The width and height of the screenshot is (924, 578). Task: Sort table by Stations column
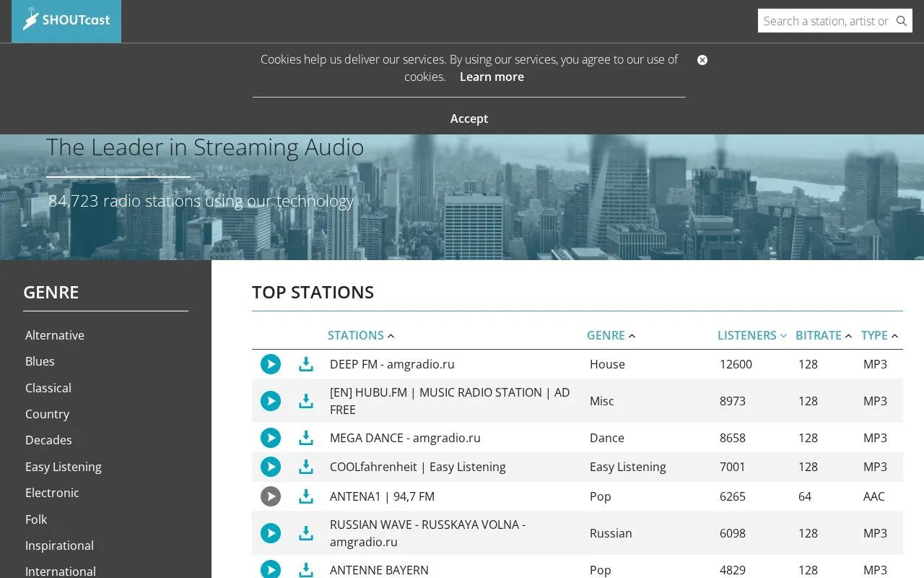(x=361, y=335)
